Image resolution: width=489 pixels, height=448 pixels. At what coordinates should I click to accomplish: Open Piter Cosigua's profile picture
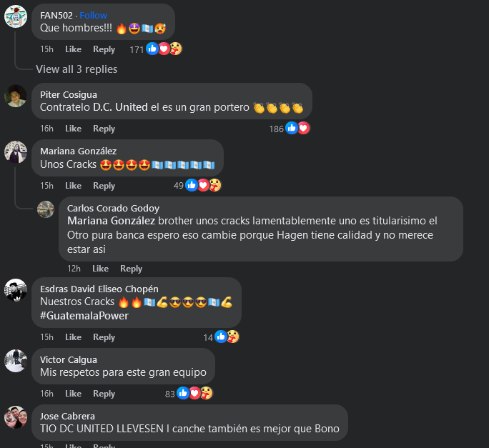[x=16, y=96]
